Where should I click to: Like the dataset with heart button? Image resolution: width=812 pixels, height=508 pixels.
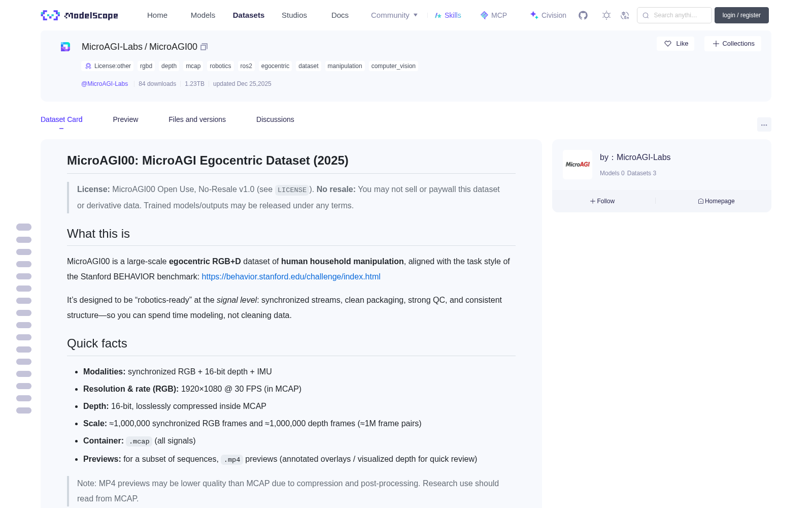pos(675,44)
